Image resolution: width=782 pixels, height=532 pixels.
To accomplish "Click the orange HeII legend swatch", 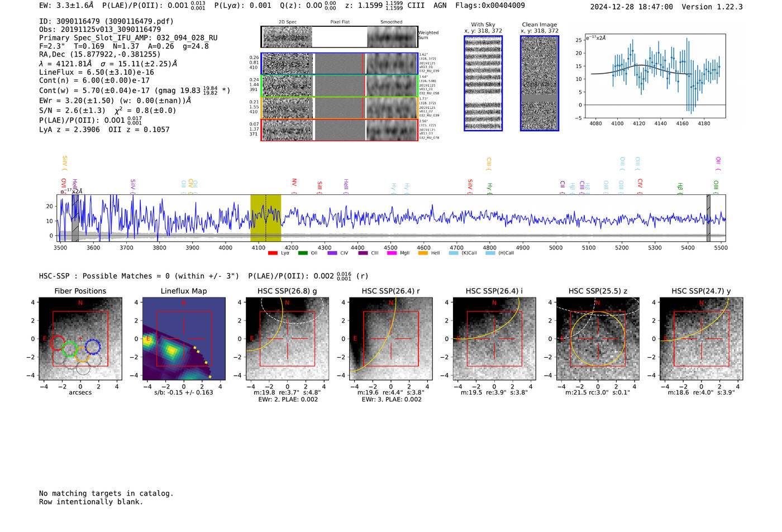I will 423,253.
